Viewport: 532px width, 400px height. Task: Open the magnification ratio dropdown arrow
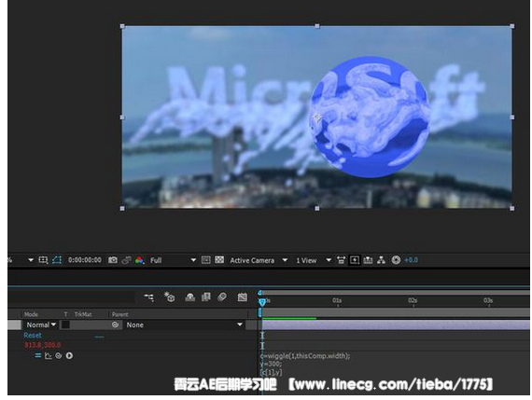point(31,260)
